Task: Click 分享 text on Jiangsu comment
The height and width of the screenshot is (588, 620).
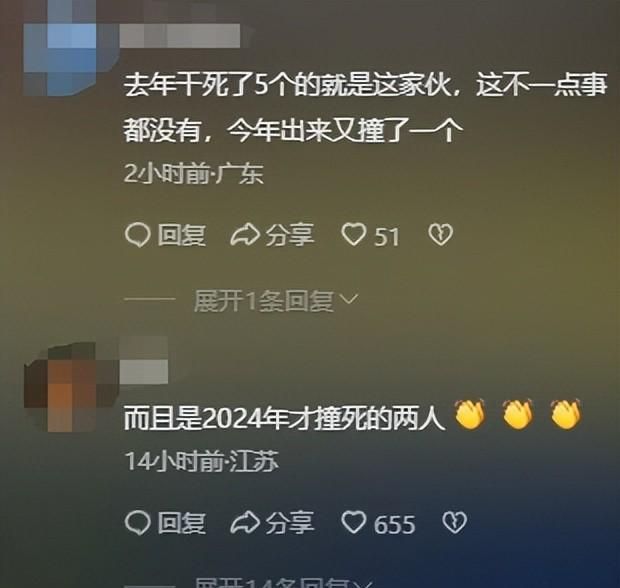Action: [x=290, y=522]
